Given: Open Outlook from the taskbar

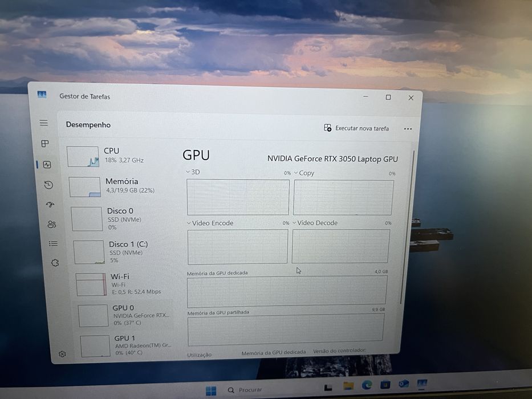Looking at the screenshot, I should (403, 384).
